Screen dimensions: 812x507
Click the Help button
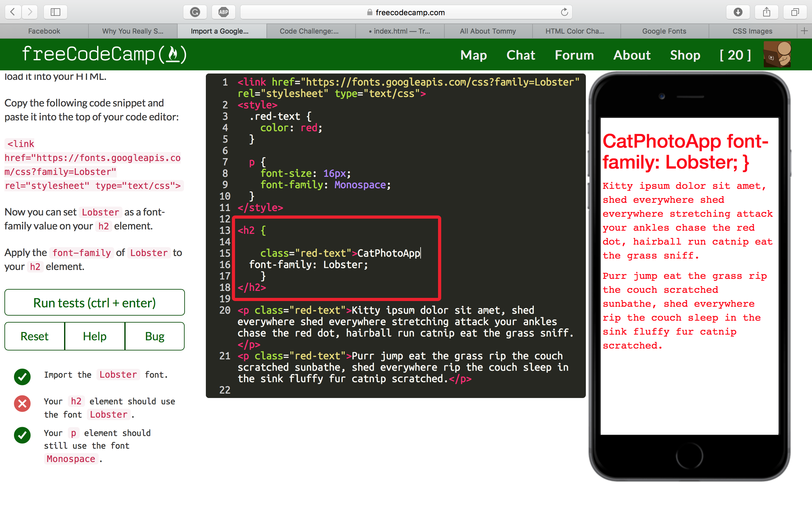click(95, 336)
